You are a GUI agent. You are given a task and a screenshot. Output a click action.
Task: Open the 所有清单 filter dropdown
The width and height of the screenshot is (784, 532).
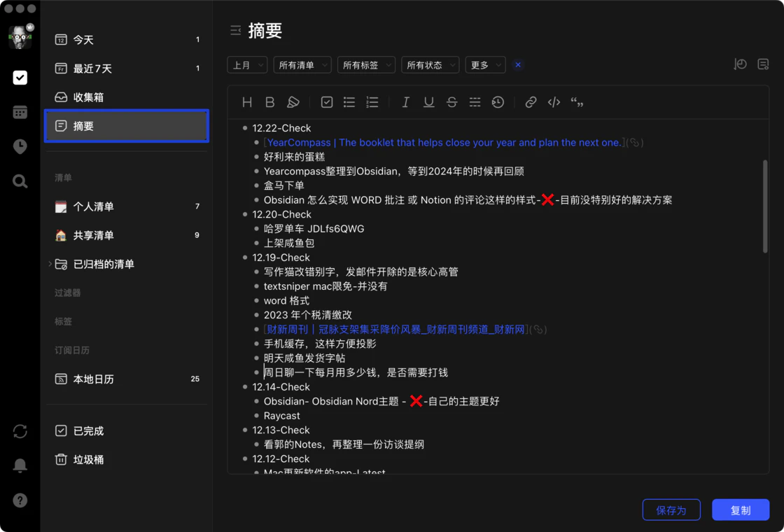(302, 65)
